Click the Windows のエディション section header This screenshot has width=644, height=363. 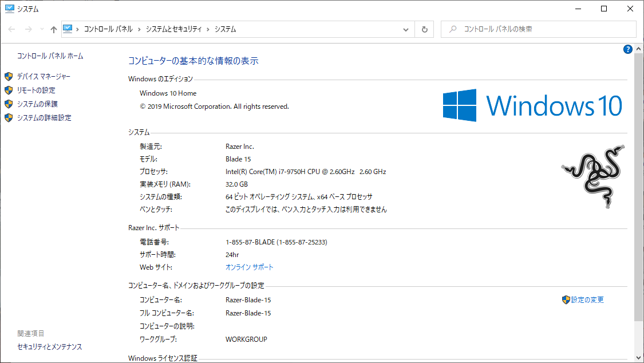pyautogui.click(x=161, y=79)
